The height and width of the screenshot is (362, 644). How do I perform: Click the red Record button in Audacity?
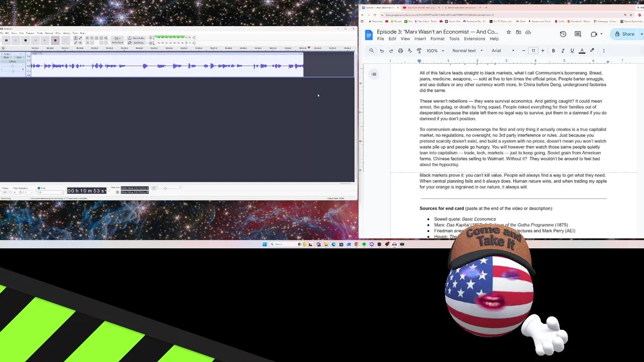55,40
